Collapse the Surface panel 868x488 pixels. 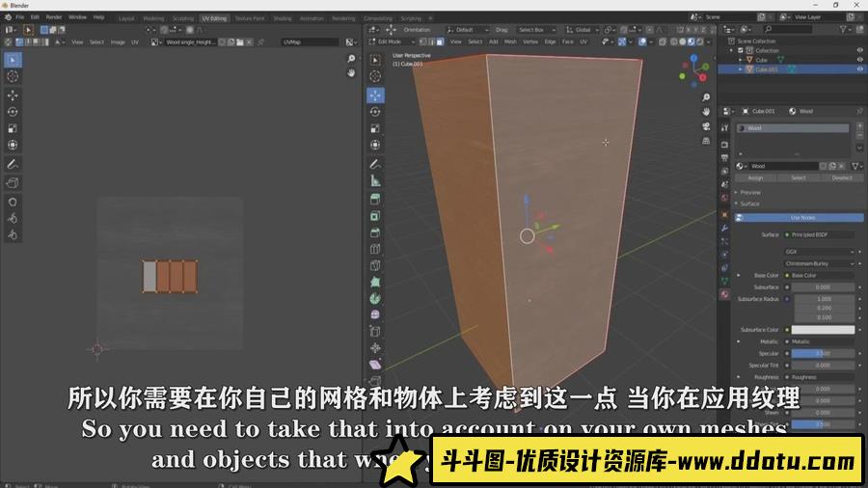pyautogui.click(x=749, y=203)
